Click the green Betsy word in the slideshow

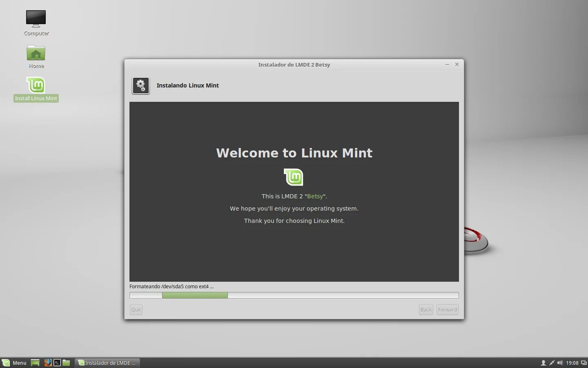click(315, 196)
